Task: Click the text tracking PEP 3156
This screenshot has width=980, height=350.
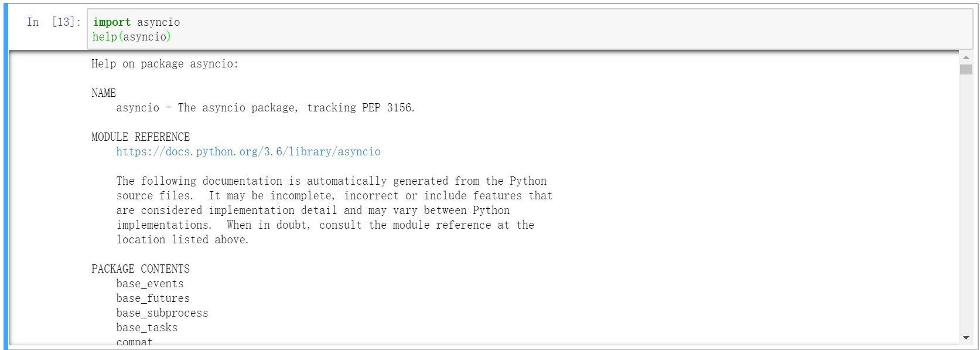Action: point(359,107)
